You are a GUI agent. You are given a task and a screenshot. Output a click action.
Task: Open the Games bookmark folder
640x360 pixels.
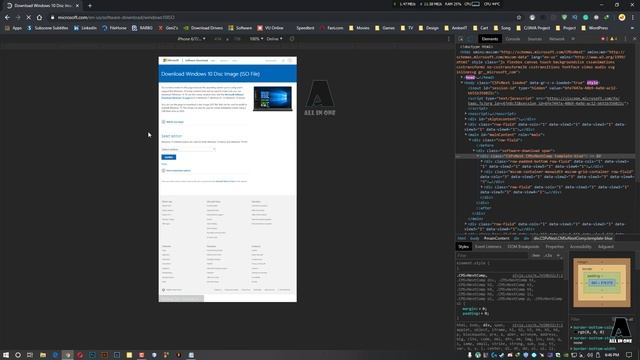[385, 28]
